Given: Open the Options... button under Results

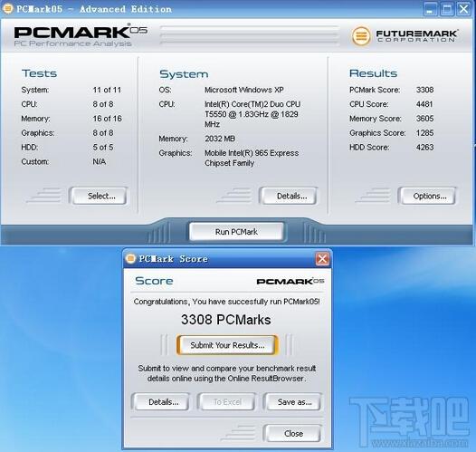Looking at the screenshot, I should 427,196.
